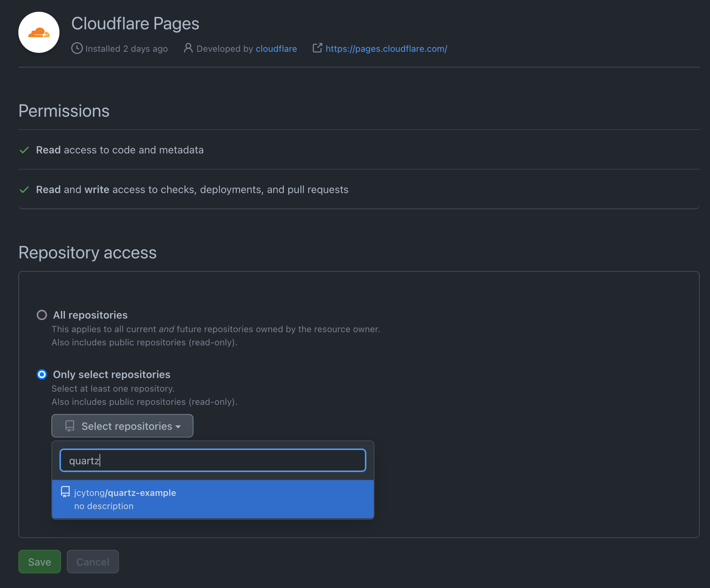Image resolution: width=710 pixels, height=588 pixels.
Task: Click the Cloudflare Pages logo avatar
Action: point(39,32)
